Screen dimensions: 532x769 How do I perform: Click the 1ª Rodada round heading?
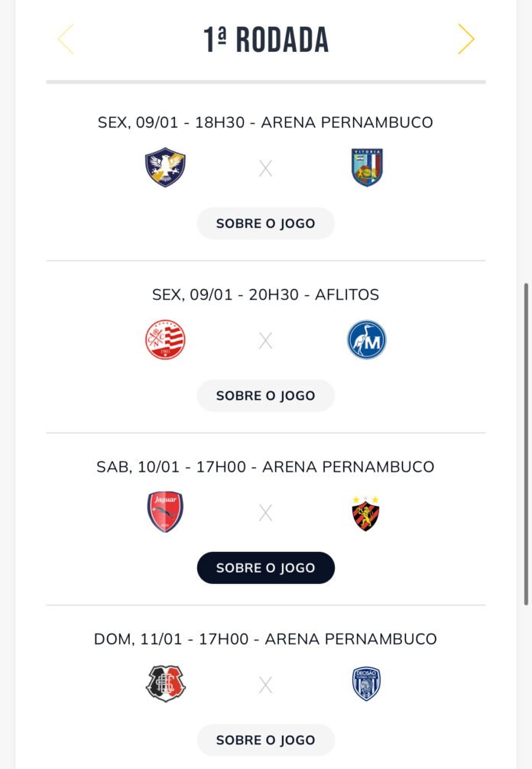point(266,40)
